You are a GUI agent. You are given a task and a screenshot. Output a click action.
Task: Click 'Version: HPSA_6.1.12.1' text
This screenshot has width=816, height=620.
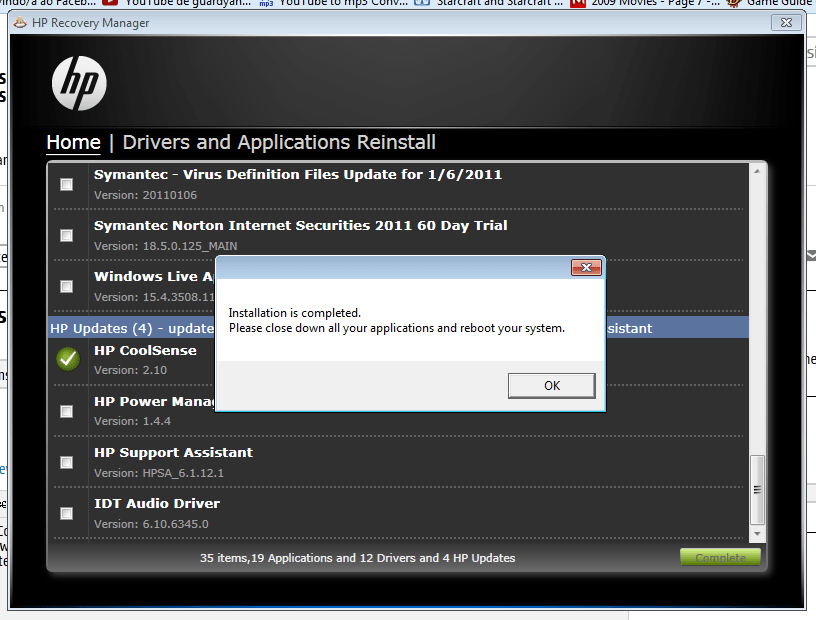coord(159,473)
